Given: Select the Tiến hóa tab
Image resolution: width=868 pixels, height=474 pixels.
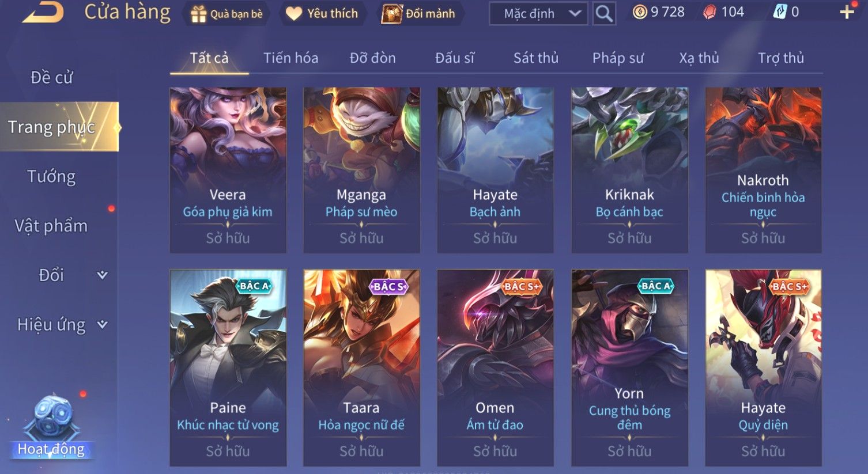Looking at the screenshot, I should [x=290, y=58].
